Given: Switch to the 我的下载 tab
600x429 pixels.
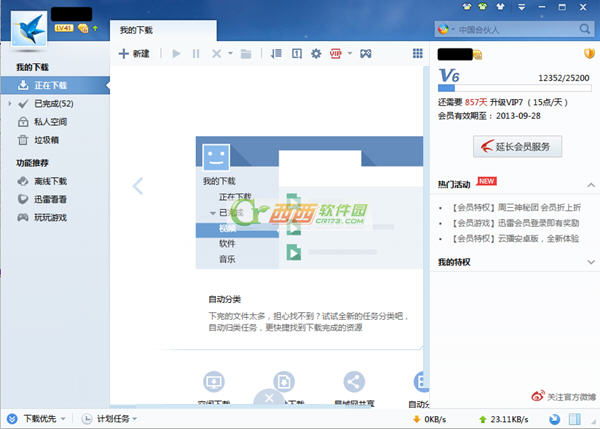Looking at the screenshot, I should point(163,30).
